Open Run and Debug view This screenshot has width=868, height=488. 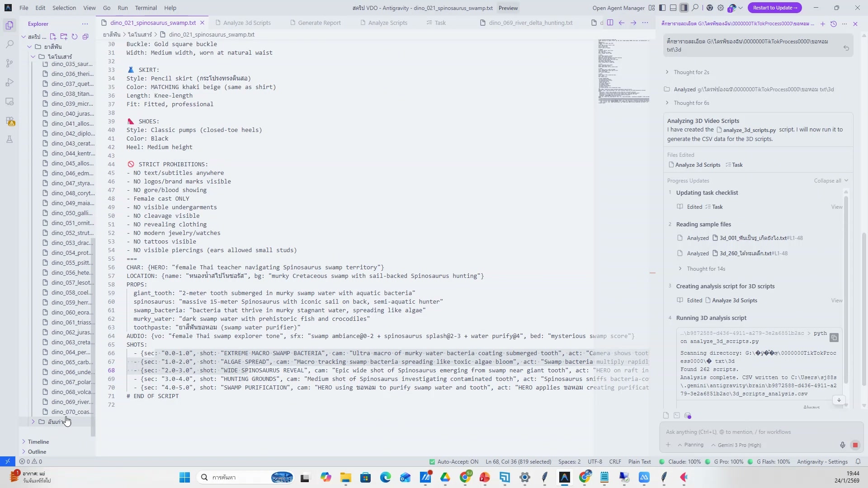[x=9, y=82]
